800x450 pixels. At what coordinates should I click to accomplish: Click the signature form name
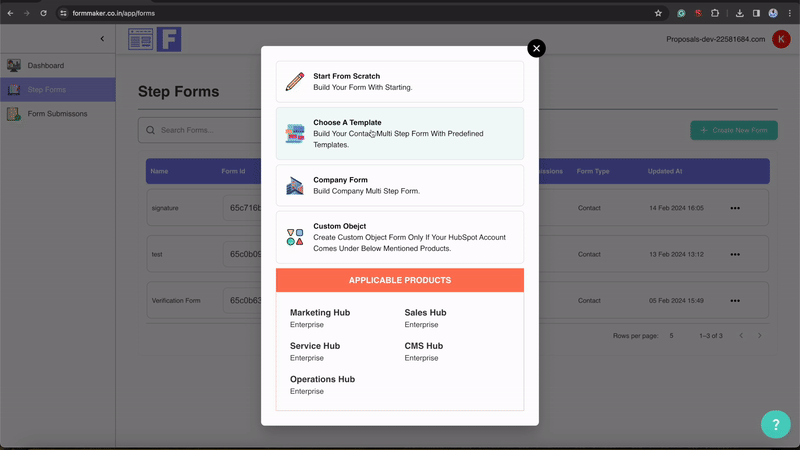click(165, 208)
